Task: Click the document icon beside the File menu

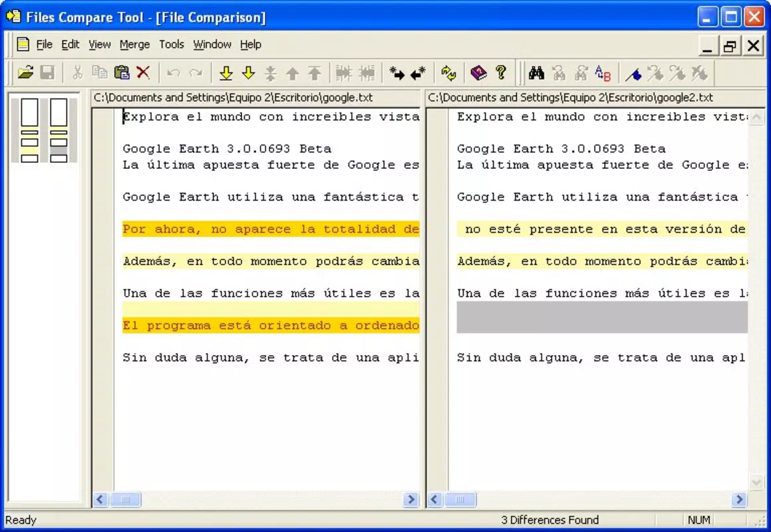Action: point(23,45)
